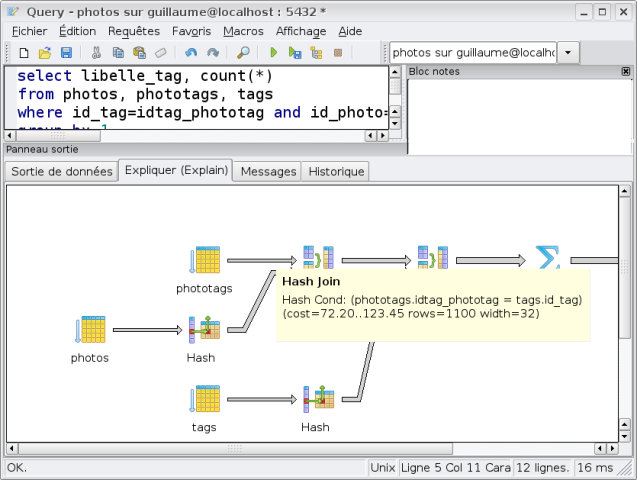Viewport: 637px width, 480px height.
Task: Switch to the Messages tab
Action: click(268, 171)
